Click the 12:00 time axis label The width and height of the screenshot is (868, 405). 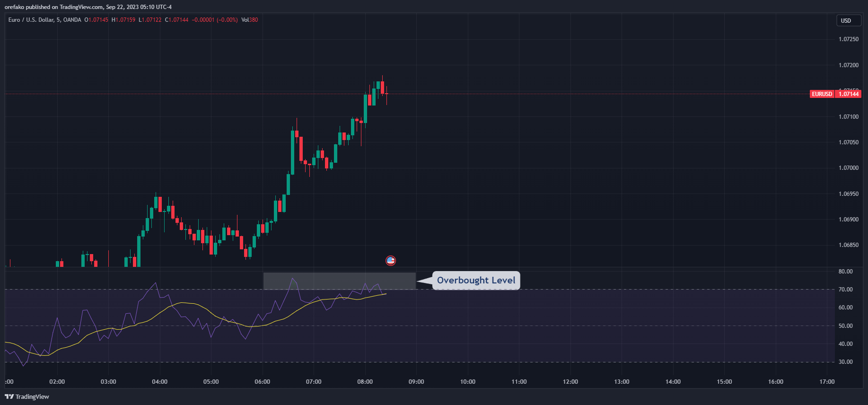(x=570, y=382)
